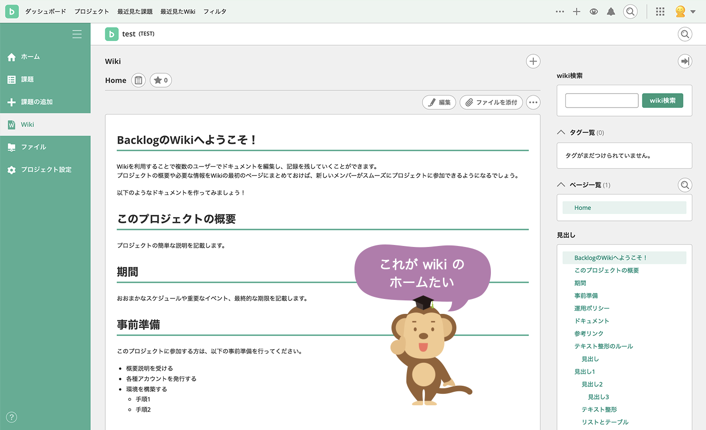Viewport: 706px width, 430px height.
Task: Jump to 事前準備 in the heading outline
Action: click(586, 295)
